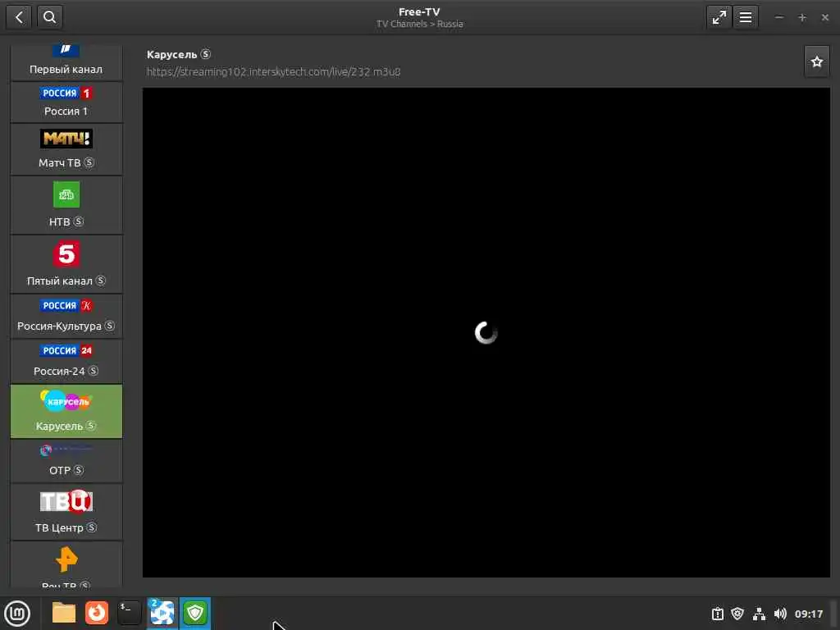Go back using the header arrow button

tap(19, 17)
